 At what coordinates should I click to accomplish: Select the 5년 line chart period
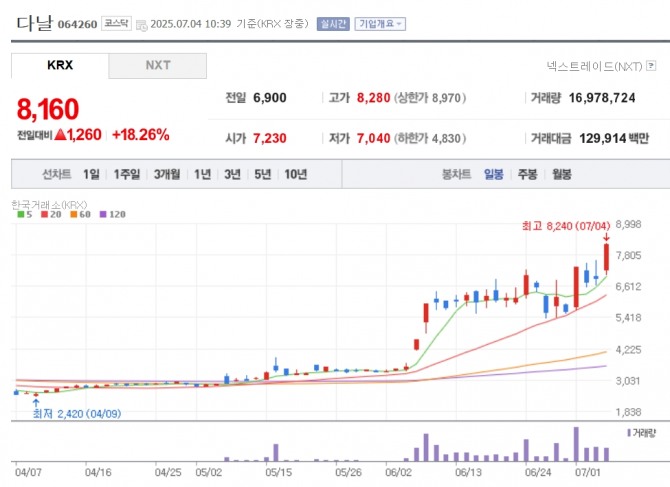coord(263,174)
